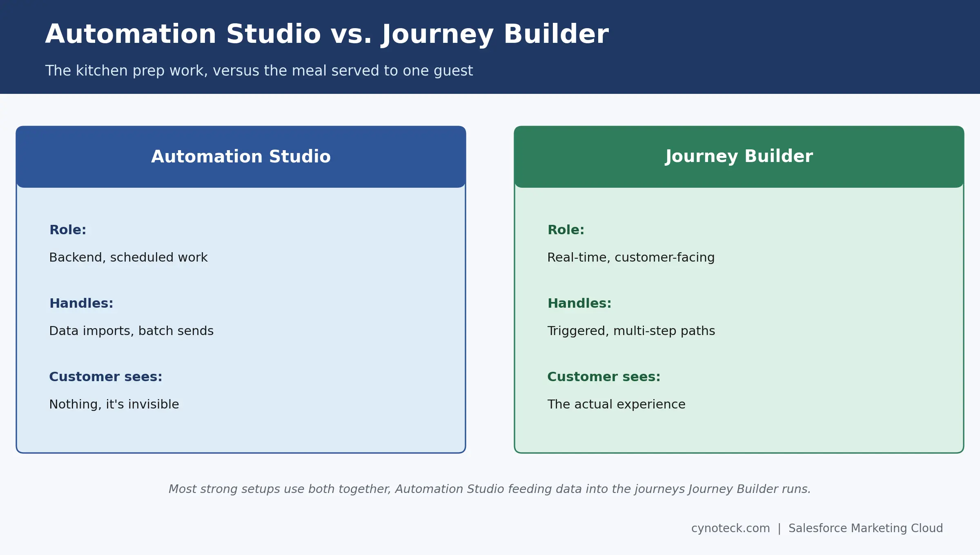Select 'Data imports, batch sends' text
Image resolution: width=980 pixels, height=555 pixels.
[131, 331]
